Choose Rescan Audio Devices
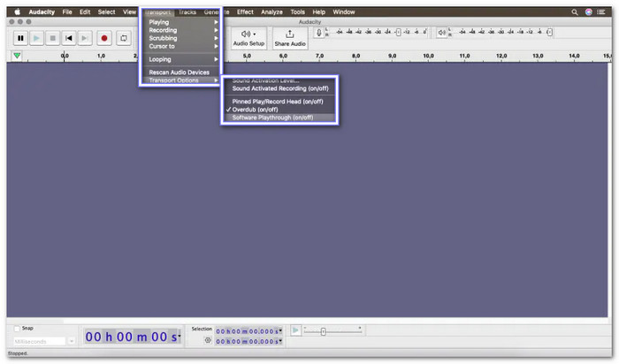The image size is (619, 364). (x=180, y=72)
